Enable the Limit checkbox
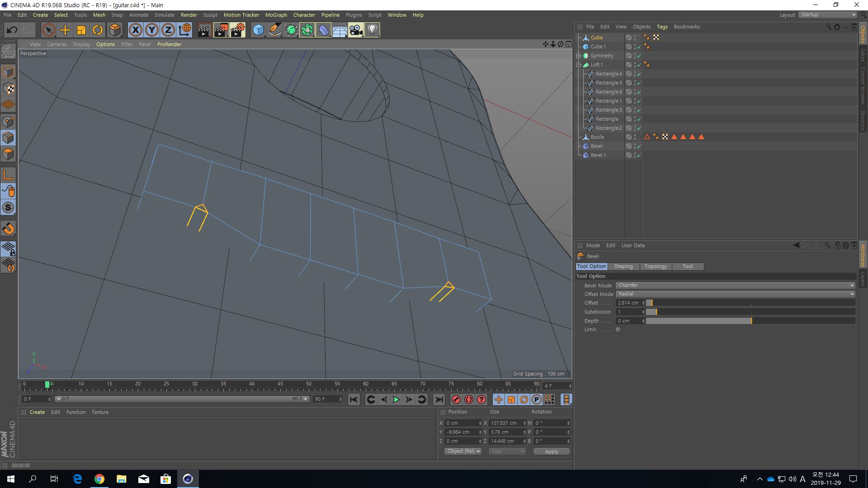This screenshot has height=488, width=868. pyautogui.click(x=618, y=330)
